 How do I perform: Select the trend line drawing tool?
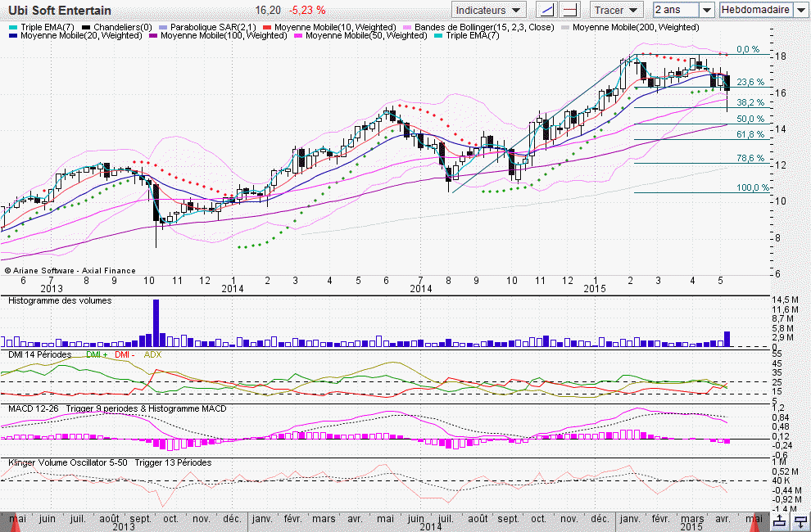tap(546, 9)
